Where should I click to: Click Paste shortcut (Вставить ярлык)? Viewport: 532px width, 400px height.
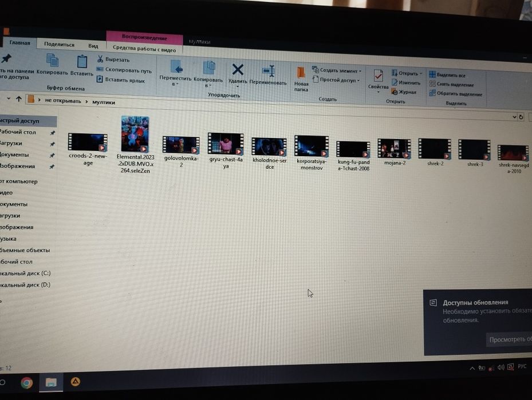pyautogui.click(x=121, y=80)
